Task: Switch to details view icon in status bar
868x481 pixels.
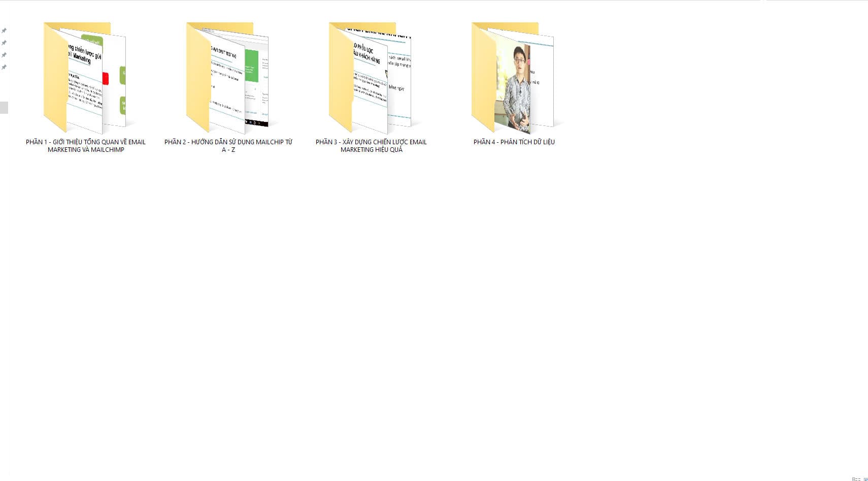Action: click(x=856, y=478)
